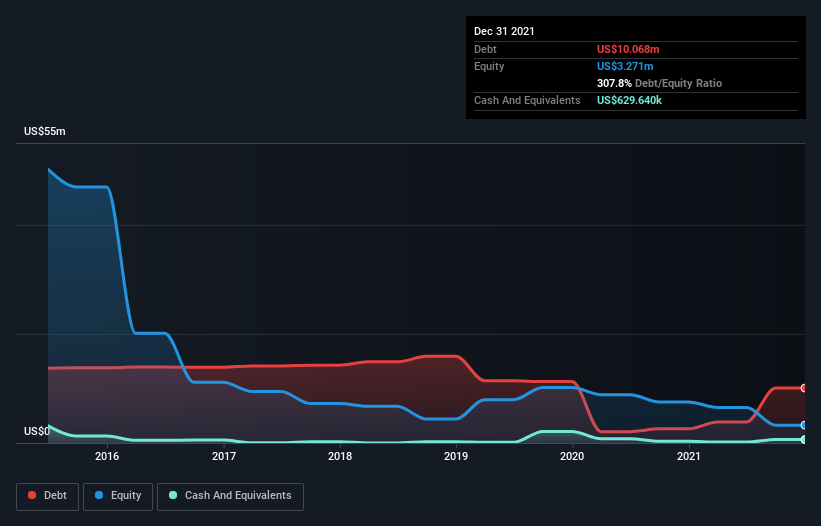Click the red Debt endpoint marker

coord(804,388)
